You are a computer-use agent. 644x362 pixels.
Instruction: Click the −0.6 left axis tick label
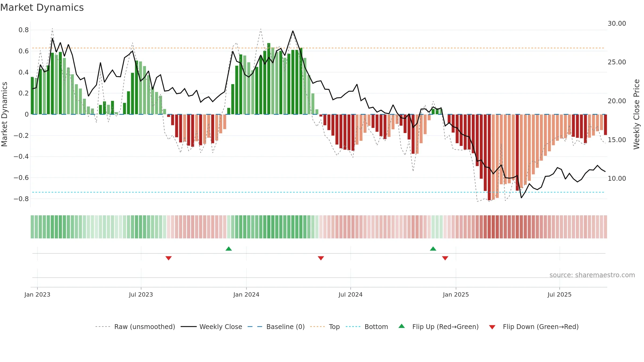(x=21, y=178)
